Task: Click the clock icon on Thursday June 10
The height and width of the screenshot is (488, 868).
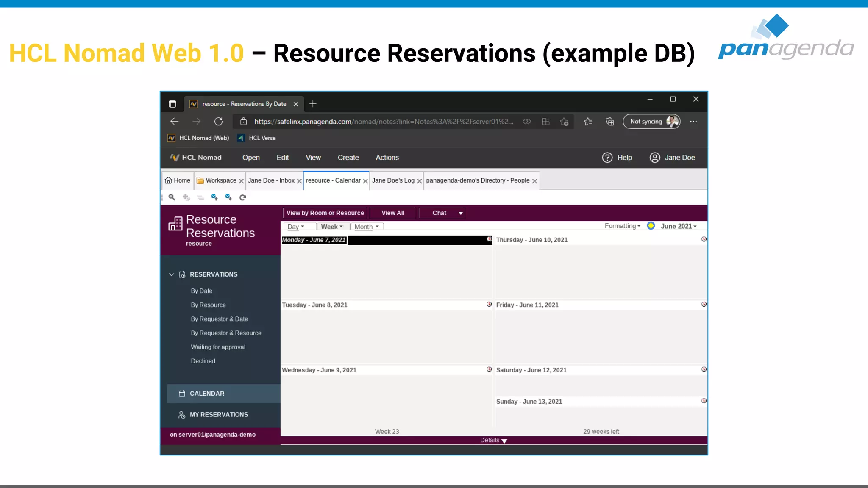Action: [x=704, y=239]
